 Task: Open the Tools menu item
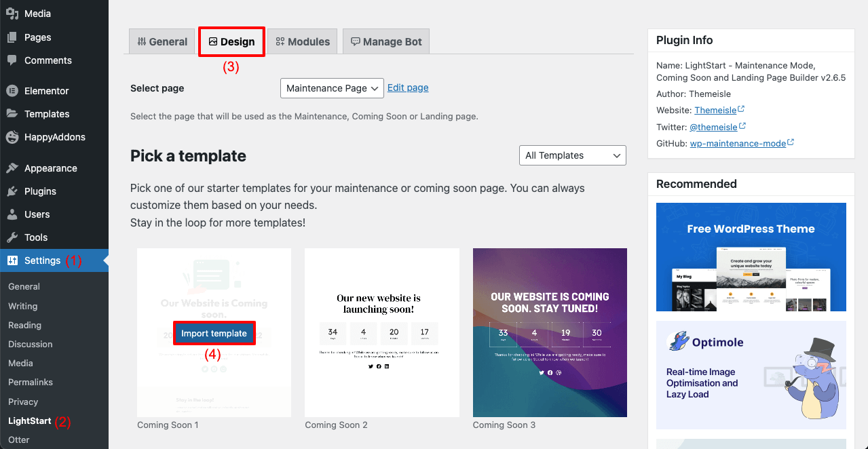54,237
